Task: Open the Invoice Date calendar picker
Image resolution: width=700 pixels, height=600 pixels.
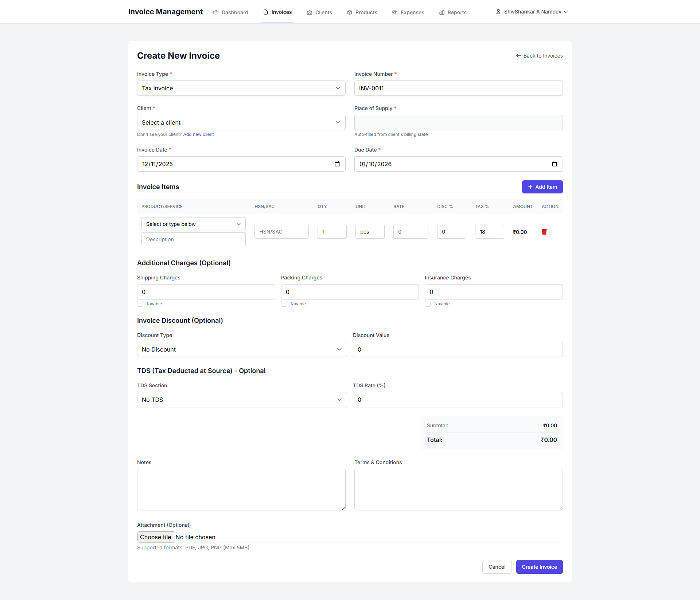Action: [337, 164]
